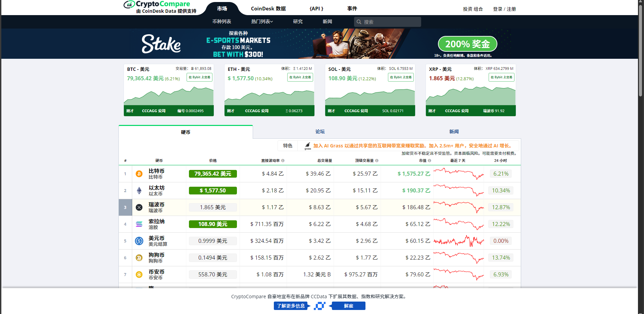Click the 了解更多信息 button
The width and height of the screenshot is (644, 314).
pyautogui.click(x=291, y=306)
